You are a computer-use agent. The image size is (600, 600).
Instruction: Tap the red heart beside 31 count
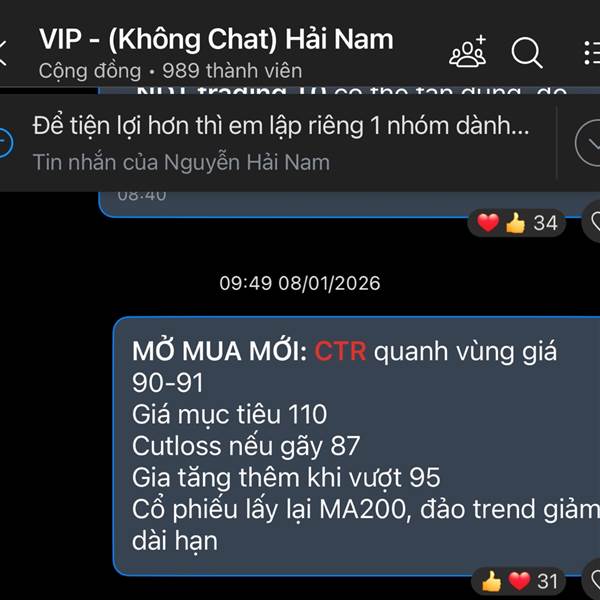(519, 581)
